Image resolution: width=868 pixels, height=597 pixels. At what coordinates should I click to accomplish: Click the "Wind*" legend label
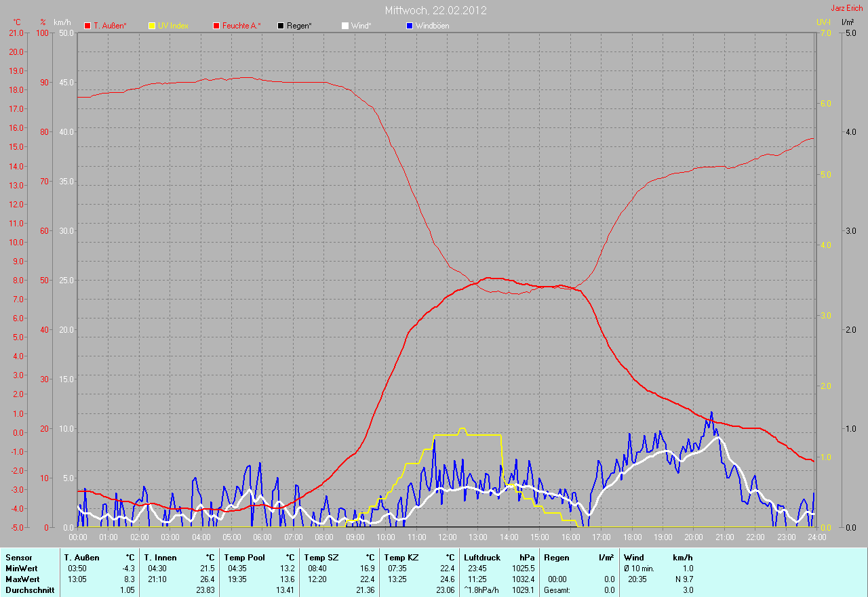(361, 26)
